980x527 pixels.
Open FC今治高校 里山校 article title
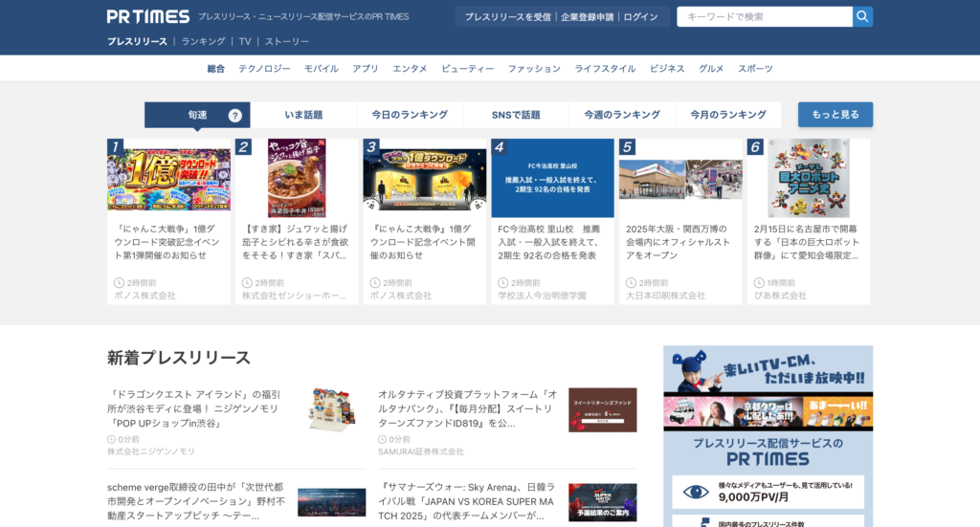pos(550,242)
